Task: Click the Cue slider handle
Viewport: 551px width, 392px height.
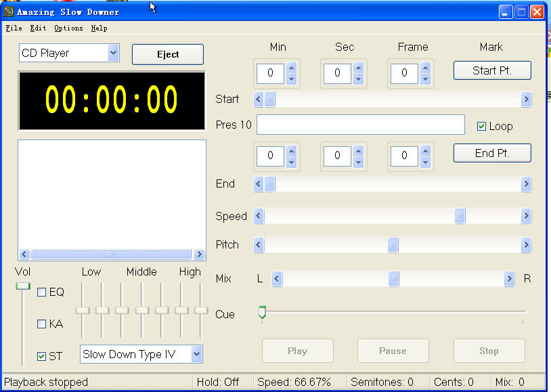Action: pyautogui.click(x=262, y=311)
